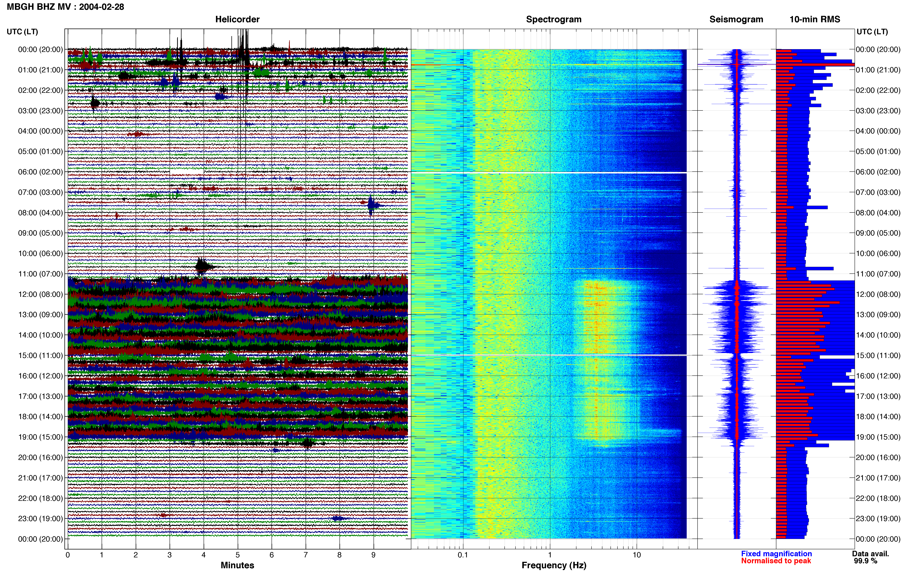The width and height of the screenshot is (924, 578).
Task: Click the 6 tick on the Minutes axis
Action: click(x=272, y=555)
